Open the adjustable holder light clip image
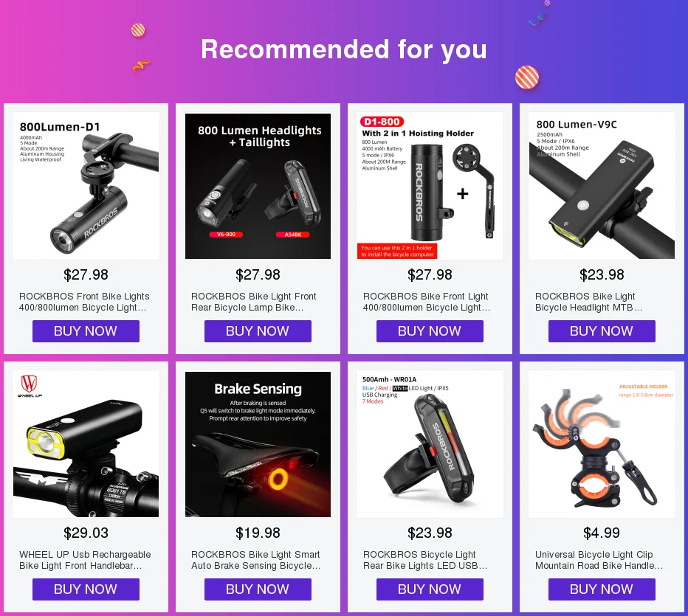Image resolution: width=688 pixels, height=616 pixels. point(602,444)
